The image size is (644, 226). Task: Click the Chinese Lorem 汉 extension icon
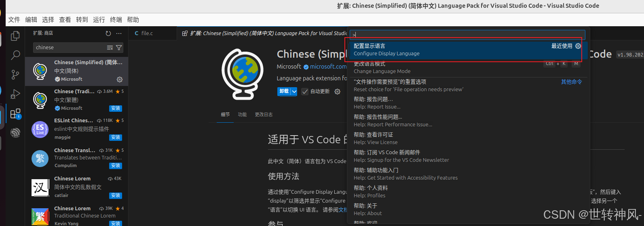coord(40,188)
